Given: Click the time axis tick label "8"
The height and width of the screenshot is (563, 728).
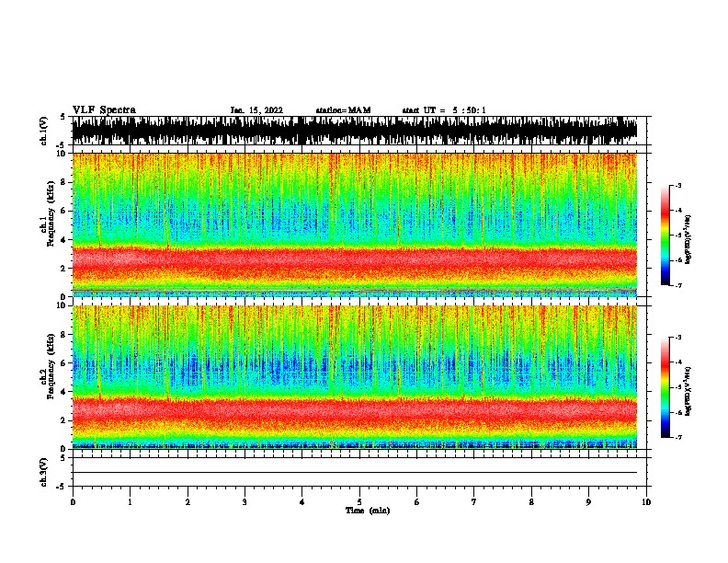Looking at the screenshot, I should (531, 502).
